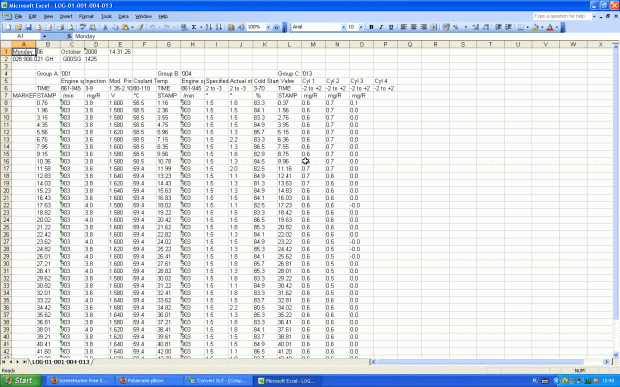This screenshot has width=620, height=387.
Task: Decrease cell indent
Action: (x=498, y=27)
